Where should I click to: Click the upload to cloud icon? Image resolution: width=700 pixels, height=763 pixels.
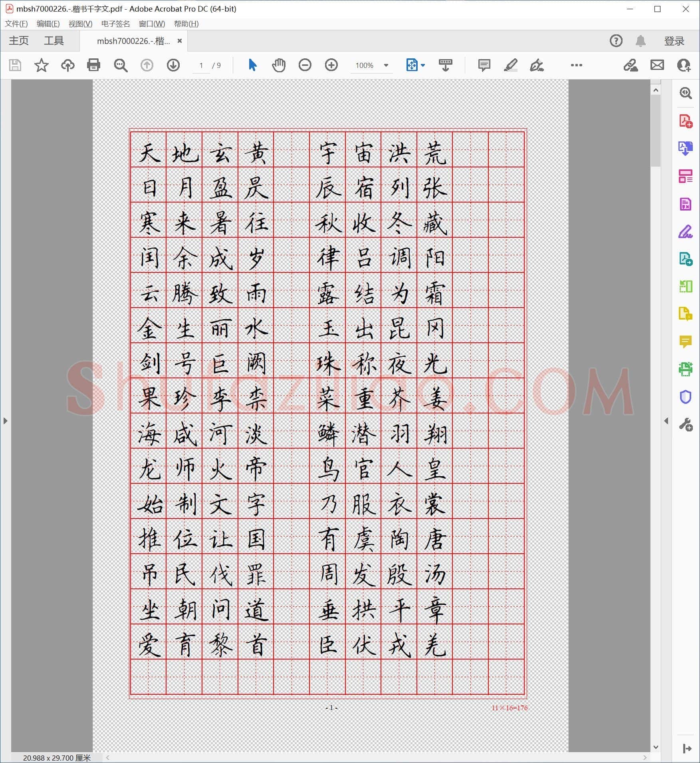click(67, 65)
